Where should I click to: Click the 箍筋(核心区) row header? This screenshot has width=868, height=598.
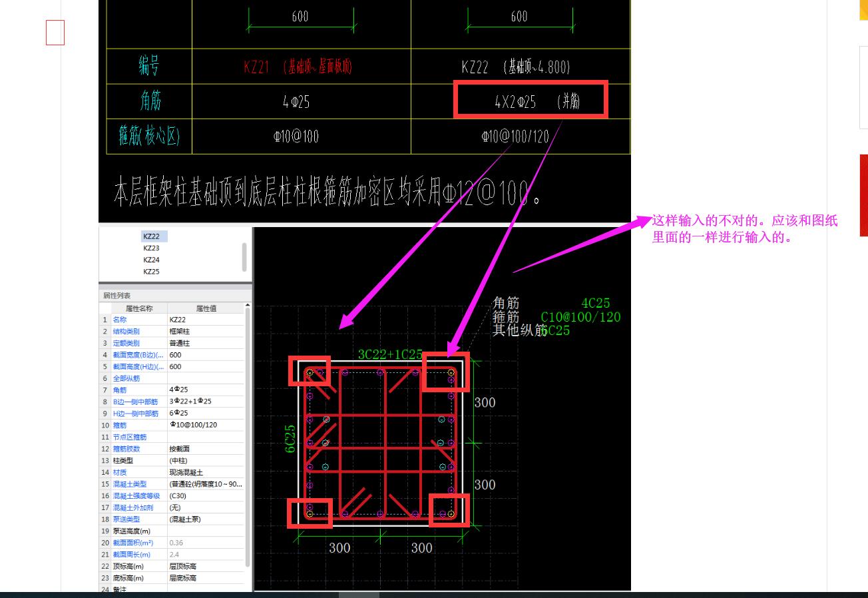(150, 137)
